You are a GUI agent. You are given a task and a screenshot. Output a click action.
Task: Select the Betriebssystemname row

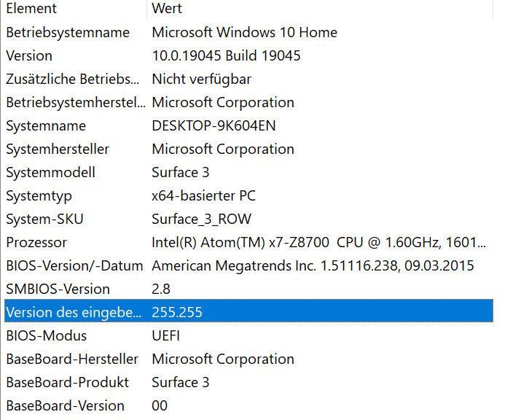tap(68, 32)
